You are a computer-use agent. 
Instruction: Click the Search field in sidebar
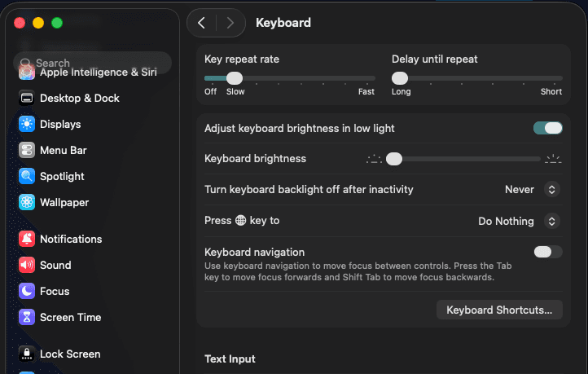coord(92,63)
